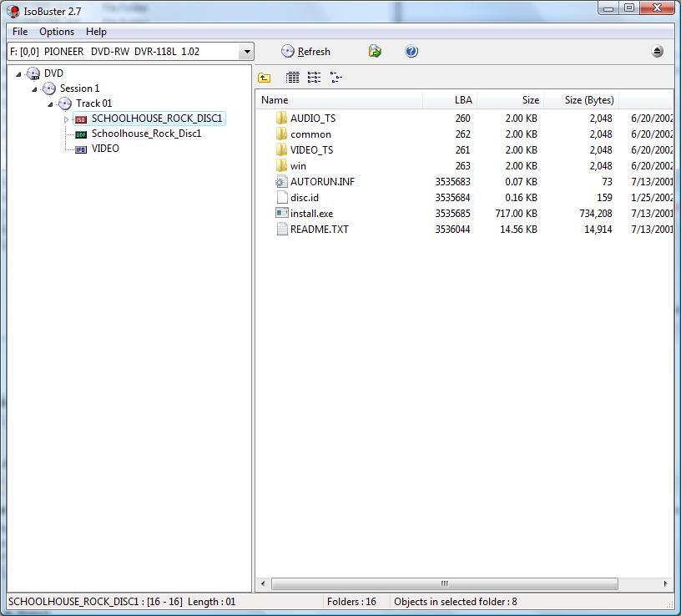Click status bar text Folders : 16

coord(351,602)
